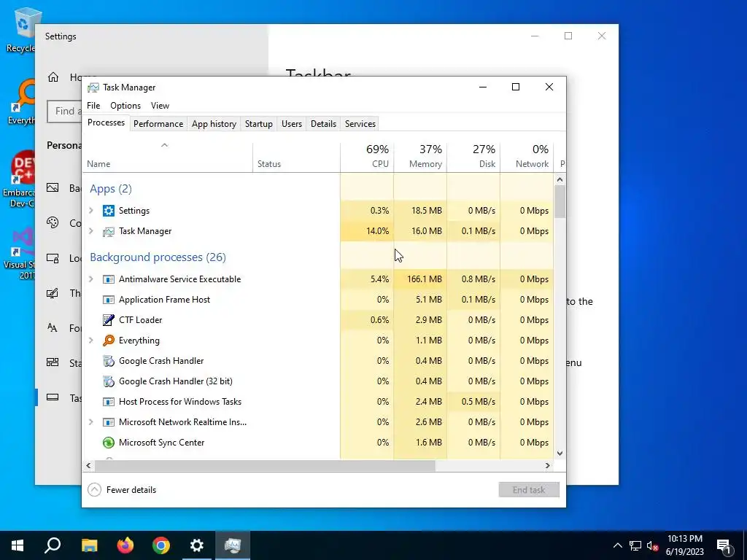The image size is (747, 560).
Task: Expand the Task Manager process group
Action: click(91, 231)
